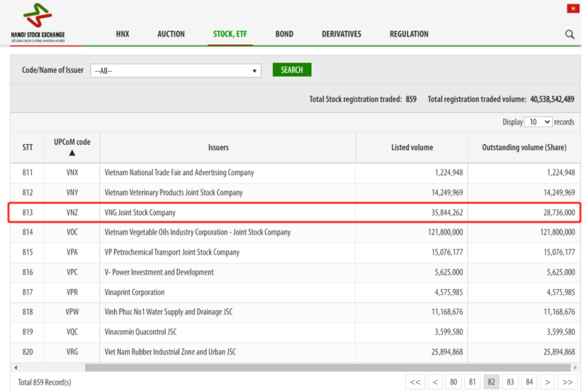Go to first page with << button
This screenshot has width=582, height=392.
[x=415, y=382]
